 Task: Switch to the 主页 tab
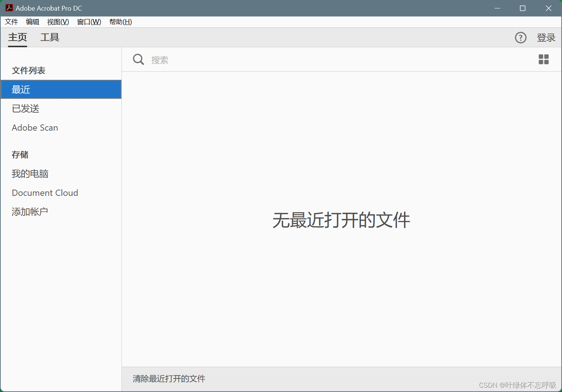tap(18, 37)
